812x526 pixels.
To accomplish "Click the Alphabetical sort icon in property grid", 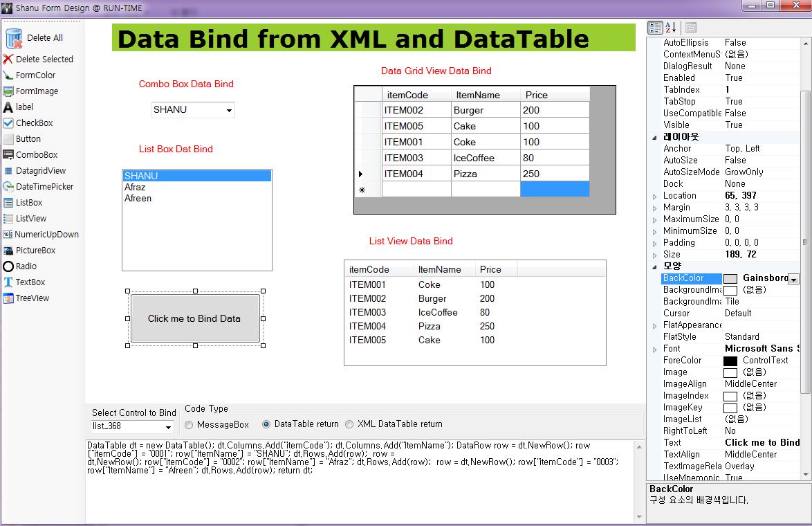I will coord(671,28).
